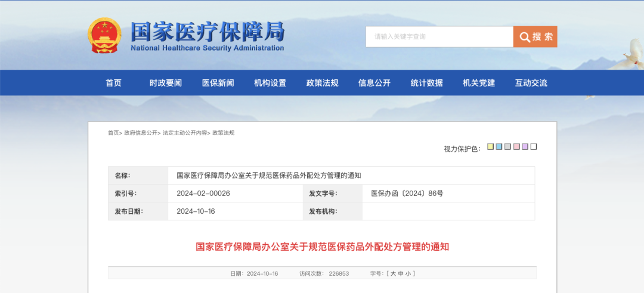644x293 pixels.
Task: Click index number 2024-02-00026
Action: point(203,194)
